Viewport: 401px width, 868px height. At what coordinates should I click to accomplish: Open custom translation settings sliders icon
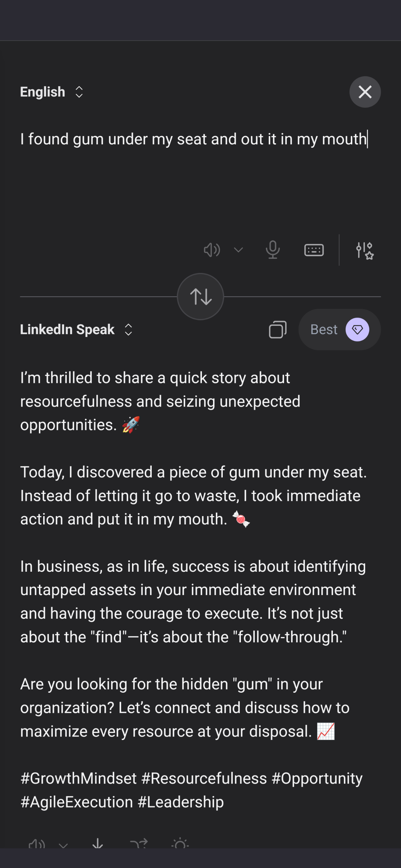click(364, 250)
